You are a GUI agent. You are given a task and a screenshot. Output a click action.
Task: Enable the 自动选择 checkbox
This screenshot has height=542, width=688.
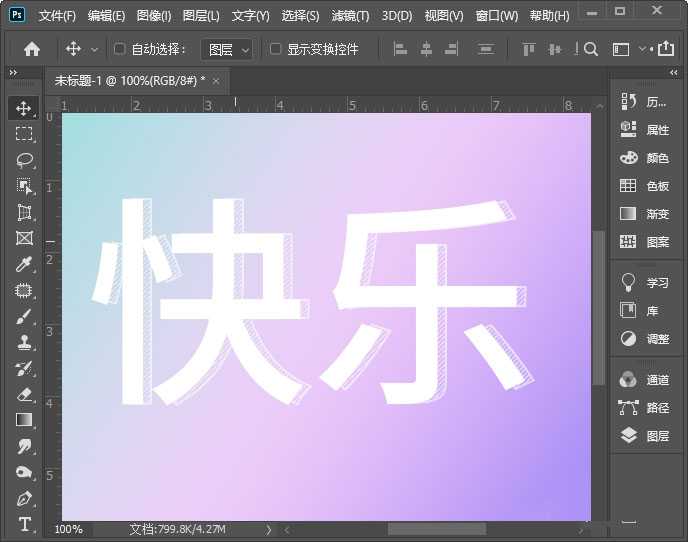point(120,49)
